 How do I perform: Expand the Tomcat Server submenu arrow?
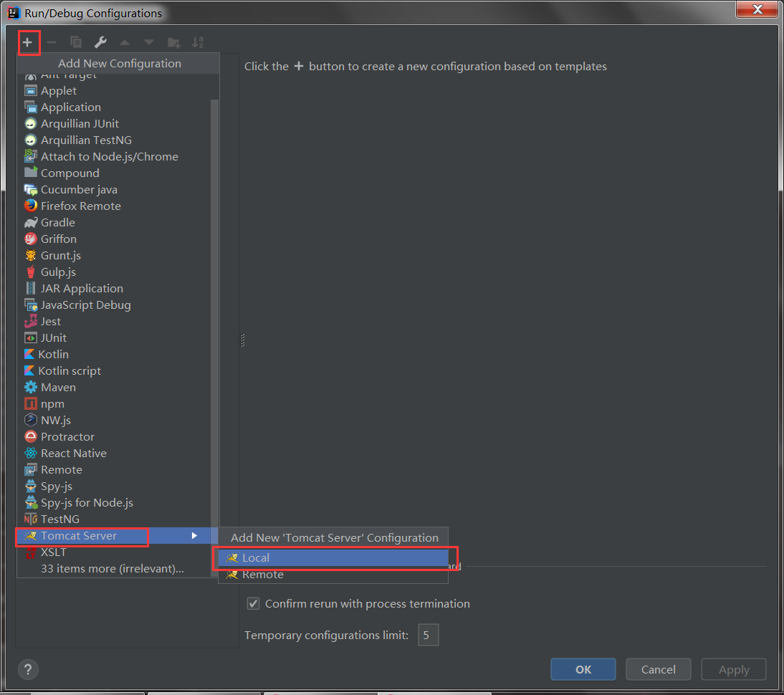194,536
